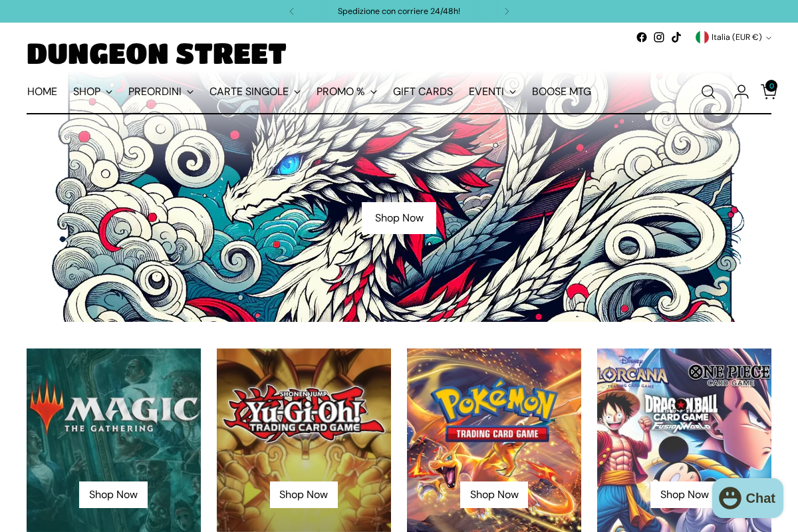Open the Italia (EUR €) country selector
Image resolution: width=798 pixels, height=532 pixels.
pyautogui.click(x=733, y=37)
